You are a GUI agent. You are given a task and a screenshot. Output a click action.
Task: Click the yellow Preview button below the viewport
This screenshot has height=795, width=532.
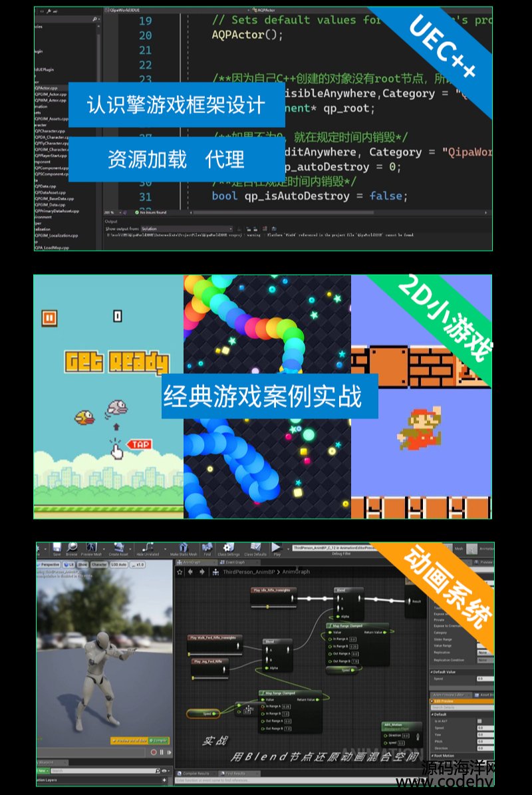tap(129, 740)
